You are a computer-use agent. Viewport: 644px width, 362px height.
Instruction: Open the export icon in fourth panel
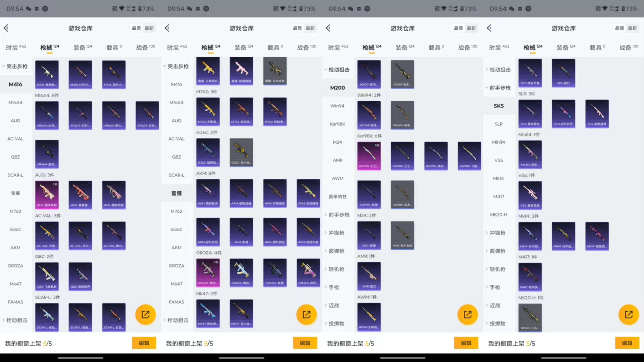(x=628, y=314)
